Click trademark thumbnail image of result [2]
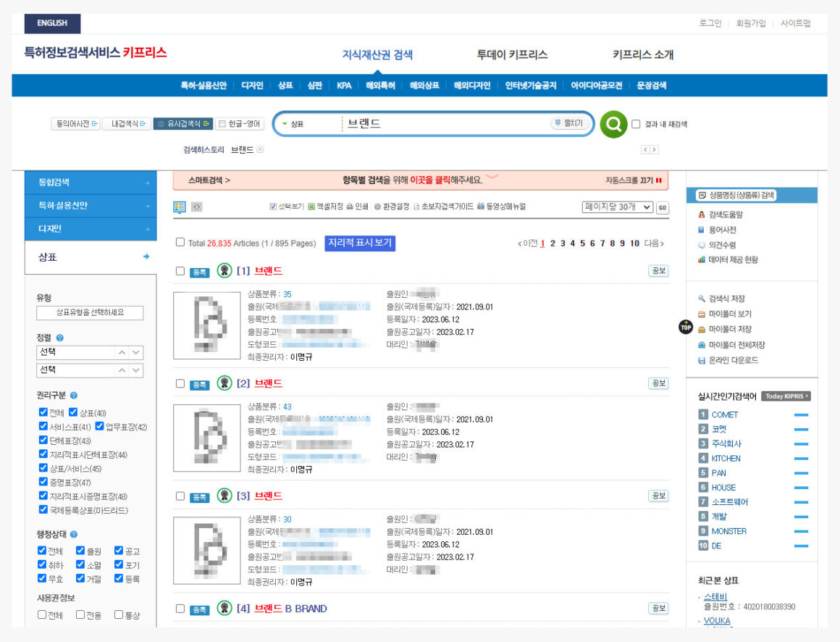The width and height of the screenshot is (840, 642). pyautogui.click(x=206, y=438)
